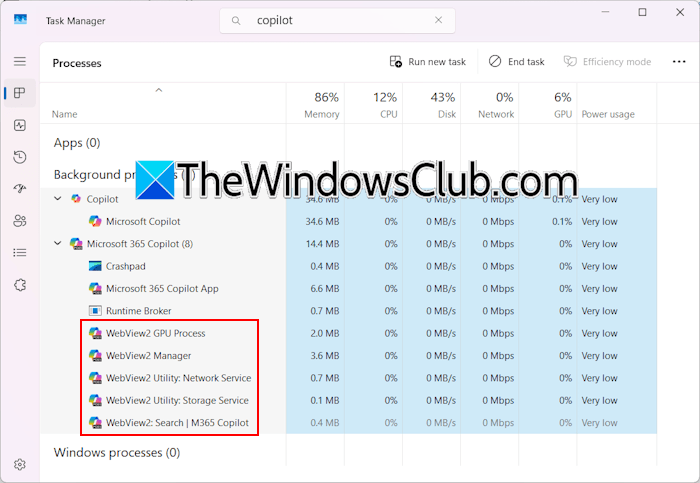Image resolution: width=700 pixels, height=483 pixels.
Task: Click the 6.6 MB memory value
Action: point(325,288)
